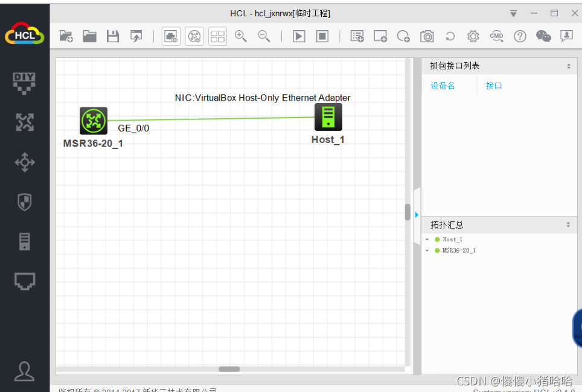The width and height of the screenshot is (582, 392).
Task: Sort by the 设备名 column header
Action: click(x=443, y=86)
